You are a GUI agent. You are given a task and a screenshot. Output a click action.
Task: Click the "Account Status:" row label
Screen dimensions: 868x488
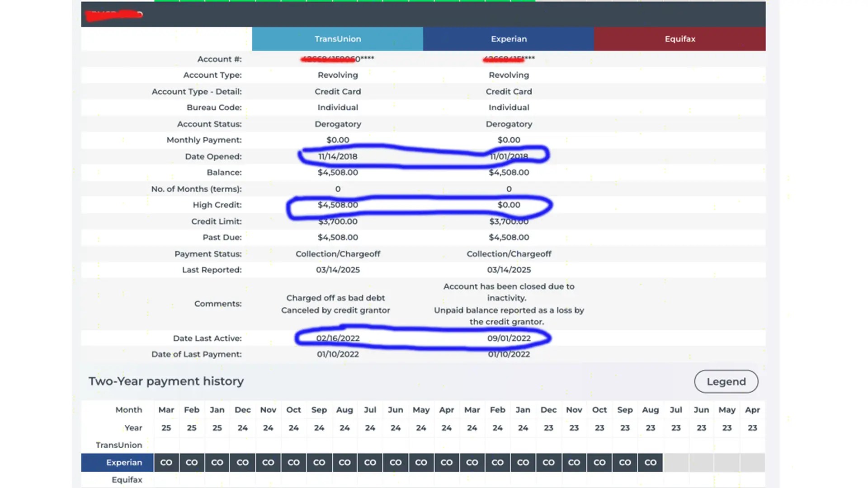click(209, 124)
